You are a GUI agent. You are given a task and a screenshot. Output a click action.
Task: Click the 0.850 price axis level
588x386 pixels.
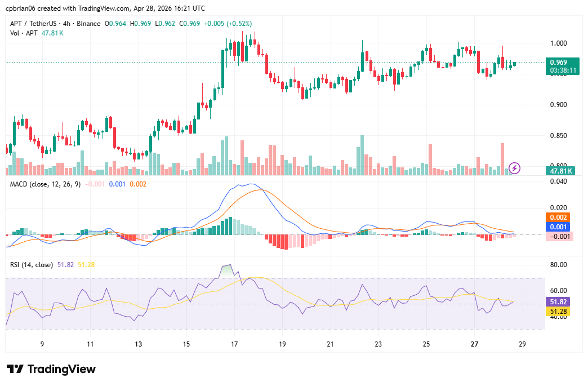point(558,136)
